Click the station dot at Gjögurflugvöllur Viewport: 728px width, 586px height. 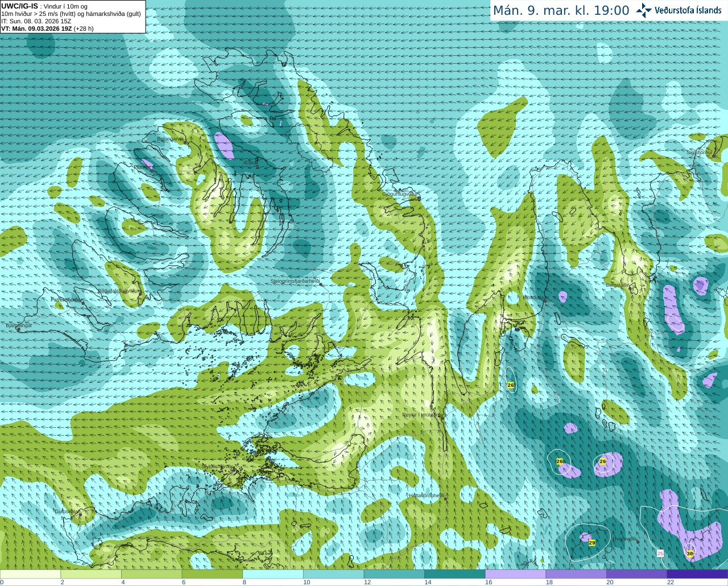click(x=419, y=198)
